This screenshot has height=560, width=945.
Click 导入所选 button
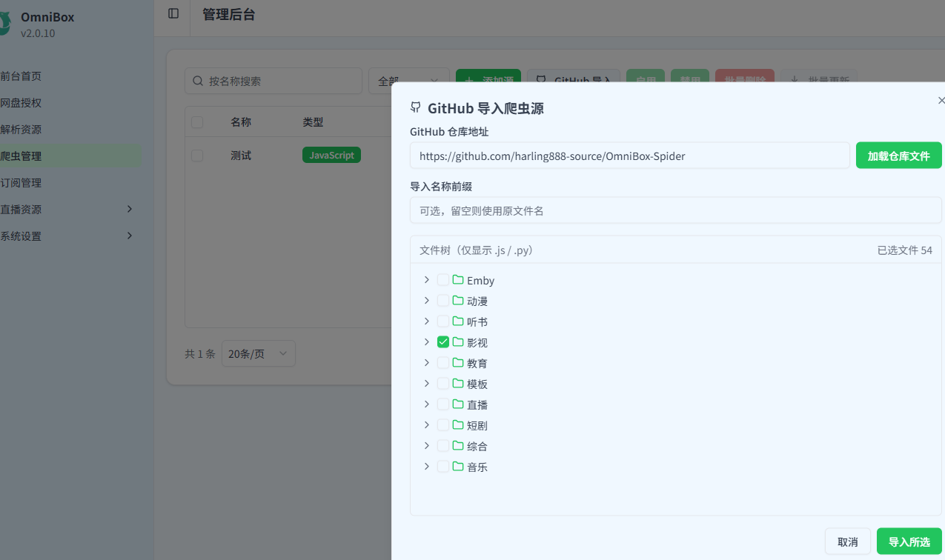(x=909, y=541)
